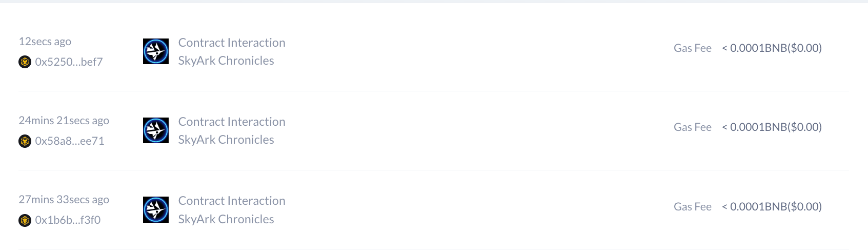Click Gas Fee label in third transaction

(x=693, y=207)
